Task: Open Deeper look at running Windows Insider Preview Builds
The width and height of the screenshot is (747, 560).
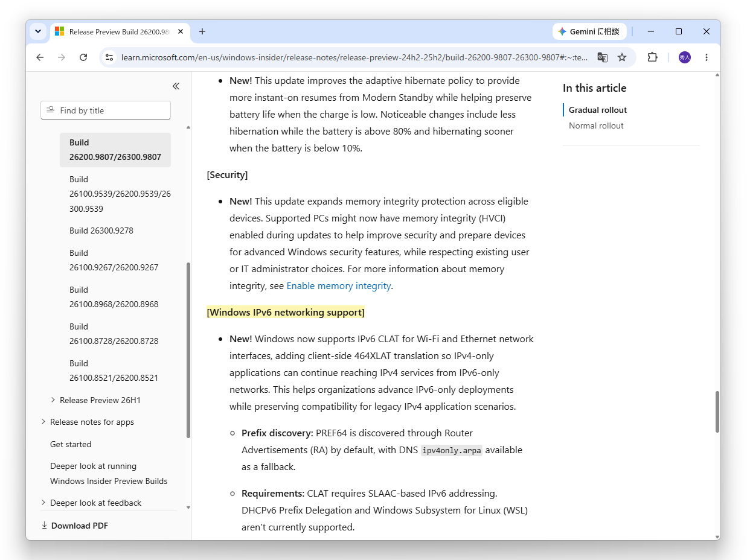Action: (x=109, y=474)
